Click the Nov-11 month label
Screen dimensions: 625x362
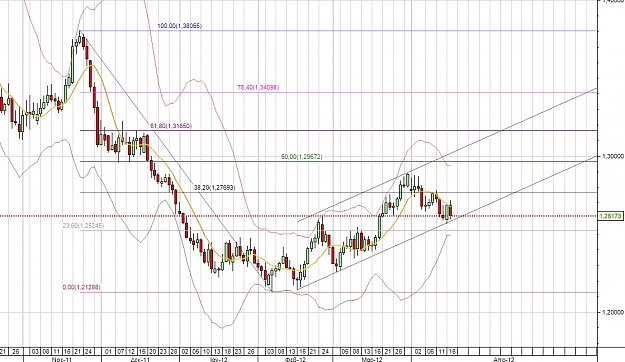pyautogui.click(x=62, y=360)
